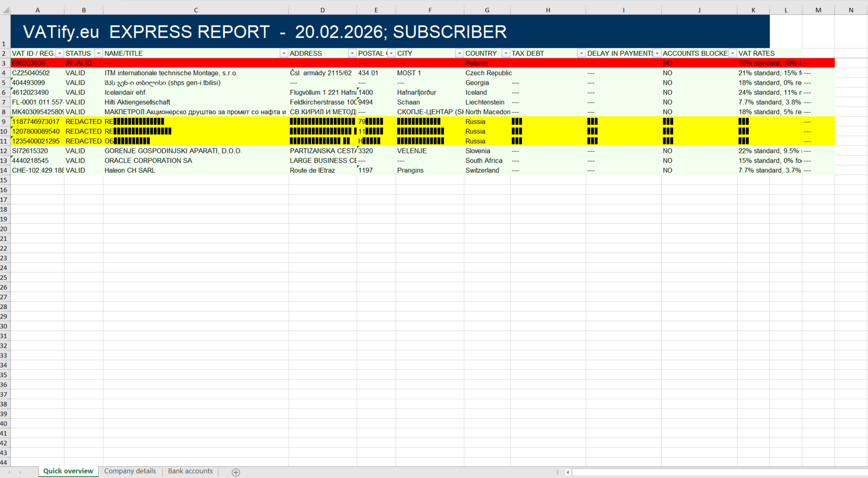The width and height of the screenshot is (868, 478).
Task: Select row 9 header
Action: click(4, 122)
